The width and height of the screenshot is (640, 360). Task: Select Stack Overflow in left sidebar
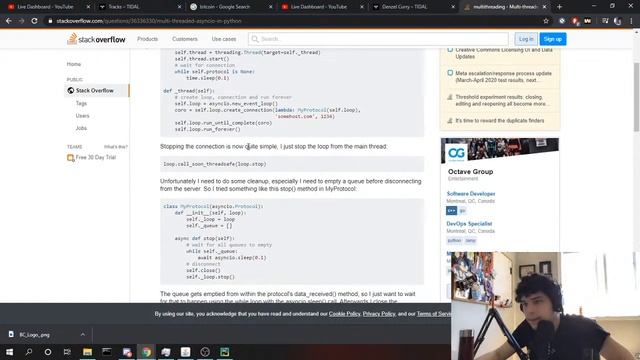click(97, 91)
